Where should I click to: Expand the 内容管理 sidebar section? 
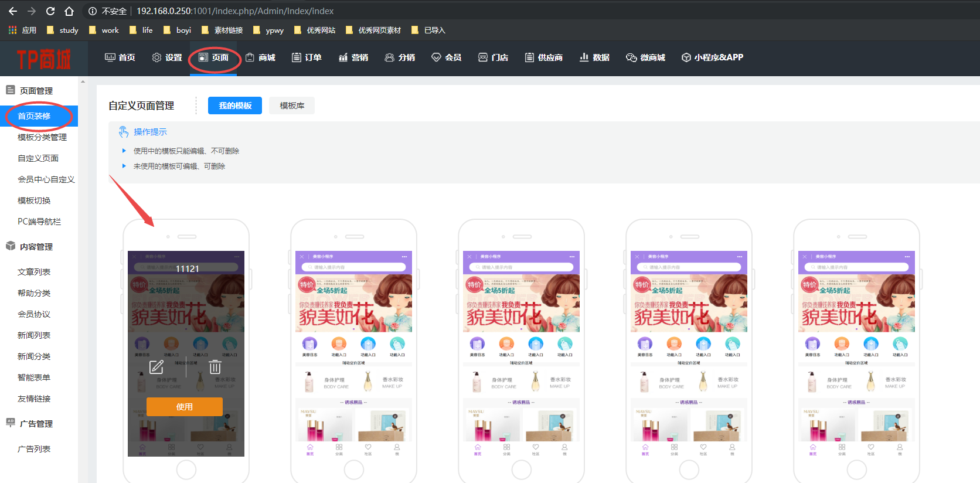36,247
